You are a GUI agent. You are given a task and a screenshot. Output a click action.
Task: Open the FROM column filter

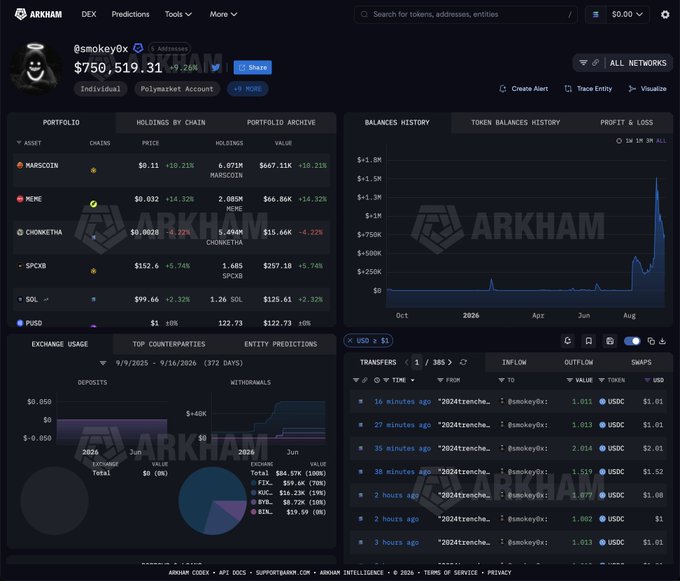[x=440, y=380]
